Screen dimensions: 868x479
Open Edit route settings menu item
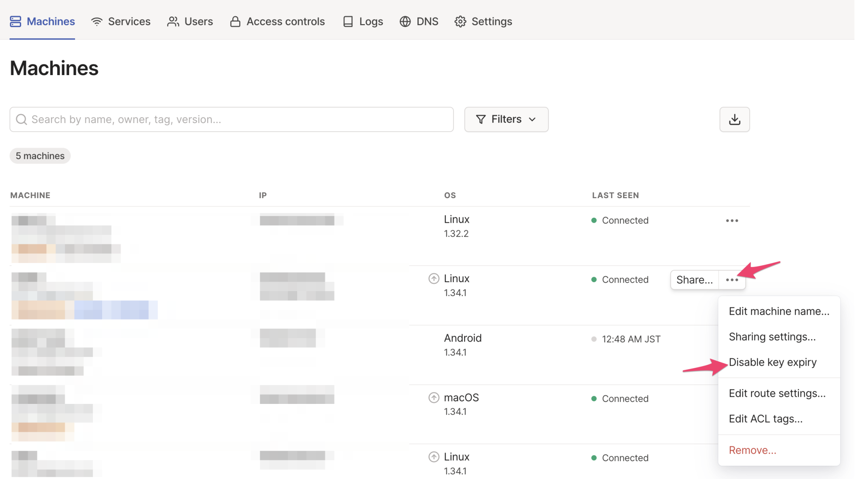[777, 394]
